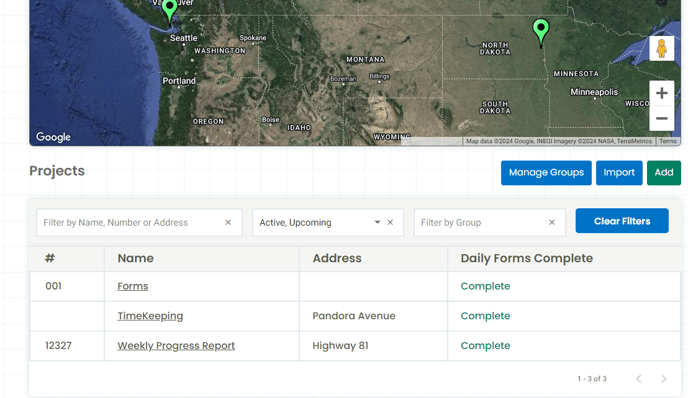Focus the Filter by Name, Number or Address field
This screenshot has width=688, height=398.
pos(132,222)
